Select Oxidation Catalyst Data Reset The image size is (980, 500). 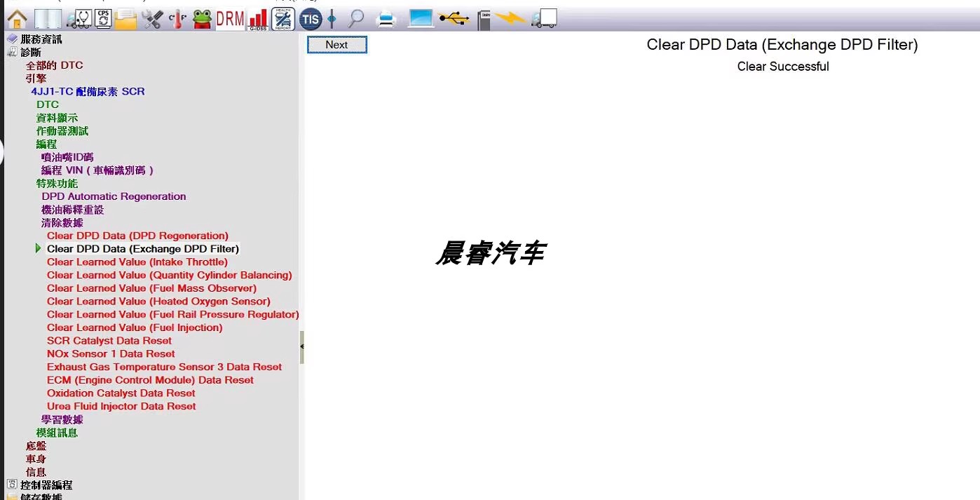121,393
